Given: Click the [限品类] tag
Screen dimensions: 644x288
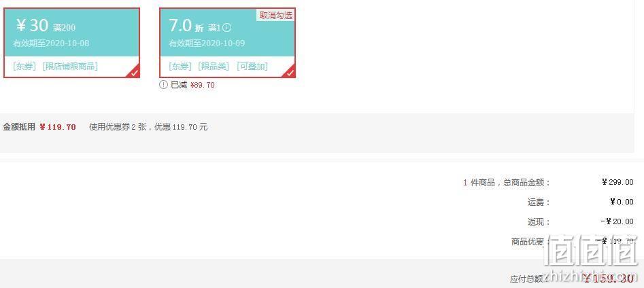Looking at the screenshot, I should (x=214, y=67).
